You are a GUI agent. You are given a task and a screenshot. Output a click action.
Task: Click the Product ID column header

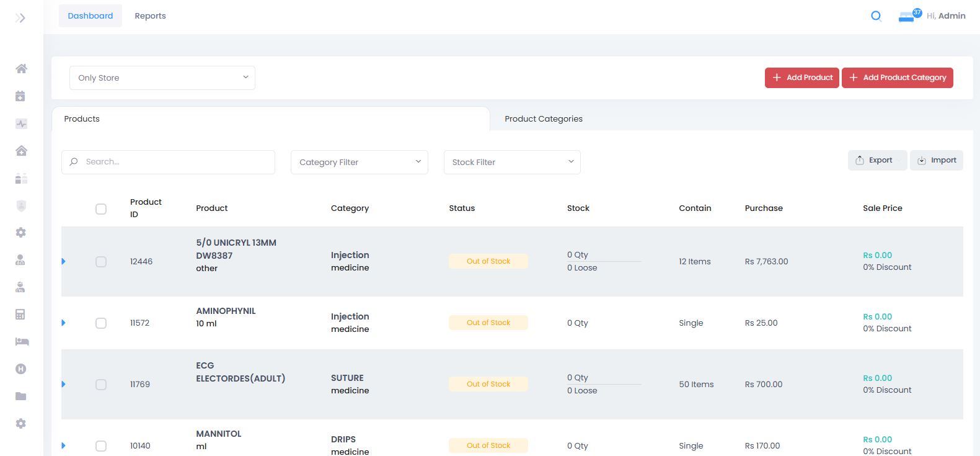pyautogui.click(x=146, y=208)
